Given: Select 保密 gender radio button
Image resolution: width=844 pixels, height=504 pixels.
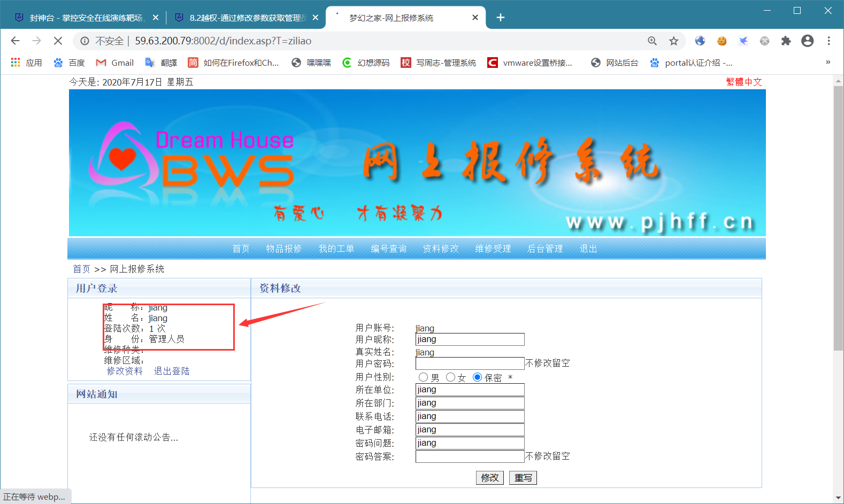Looking at the screenshot, I should [x=477, y=377].
